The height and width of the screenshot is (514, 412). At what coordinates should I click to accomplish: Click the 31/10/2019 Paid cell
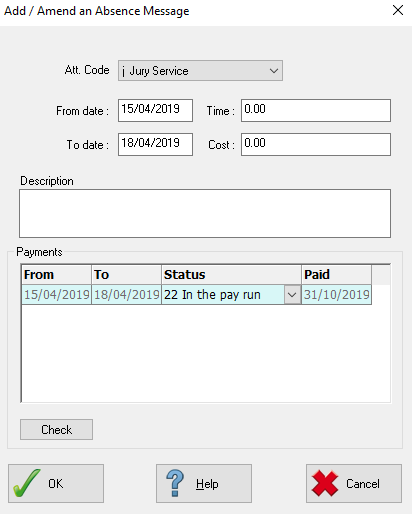336,295
